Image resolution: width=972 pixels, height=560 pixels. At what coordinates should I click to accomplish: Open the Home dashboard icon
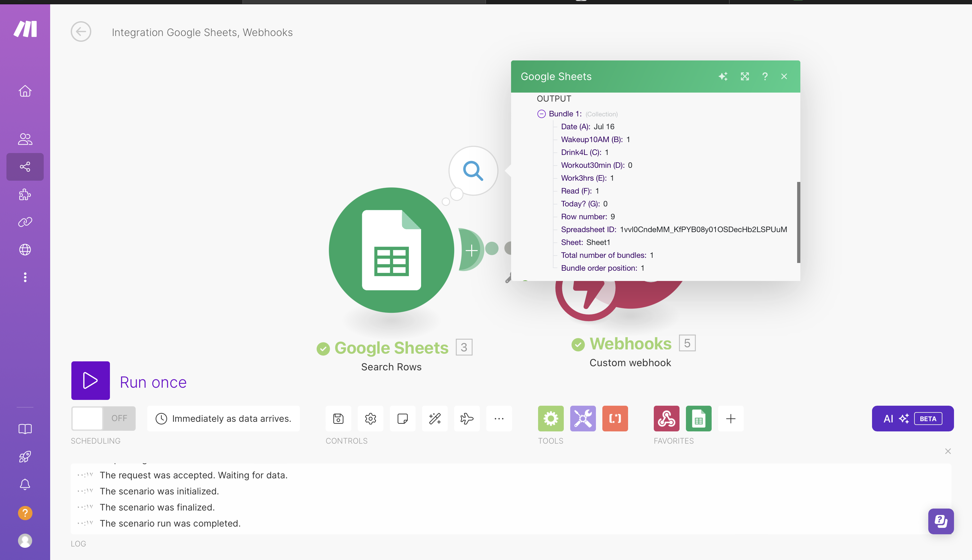(25, 91)
